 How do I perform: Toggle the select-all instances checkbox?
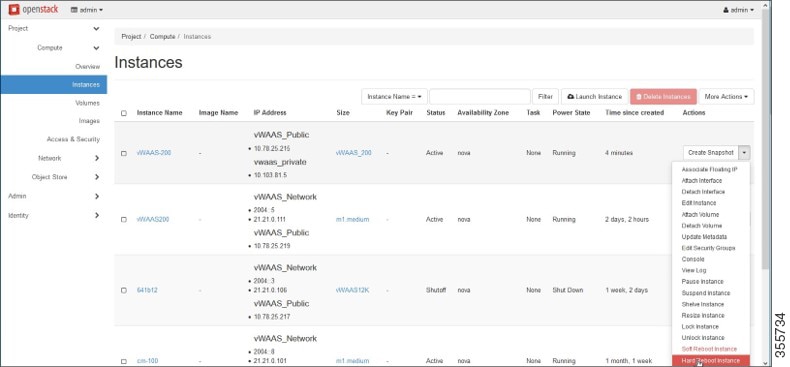[124, 113]
